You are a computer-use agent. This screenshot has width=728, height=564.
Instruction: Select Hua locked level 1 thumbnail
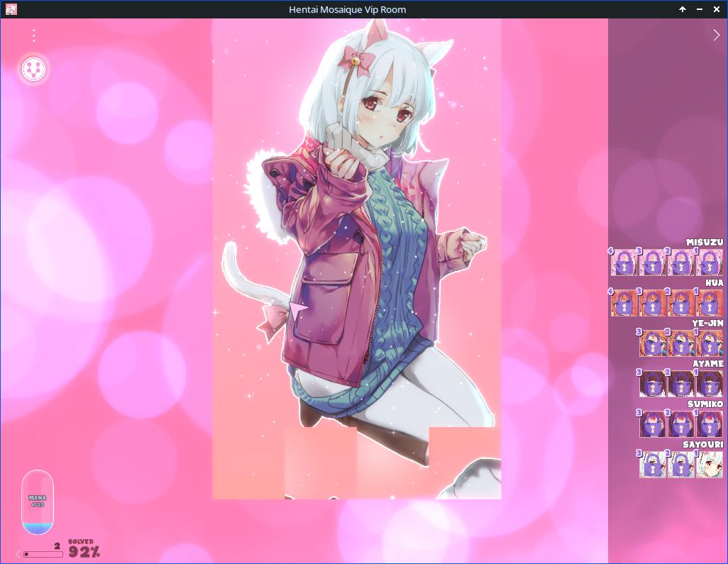(709, 303)
